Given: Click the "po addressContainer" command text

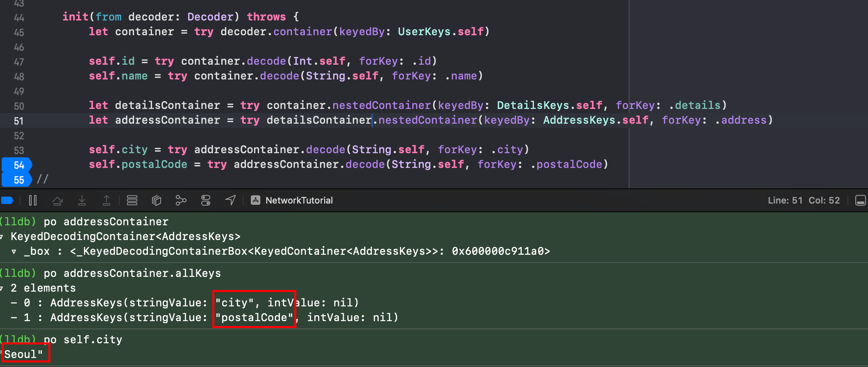Looking at the screenshot, I should (x=106, y=222).
